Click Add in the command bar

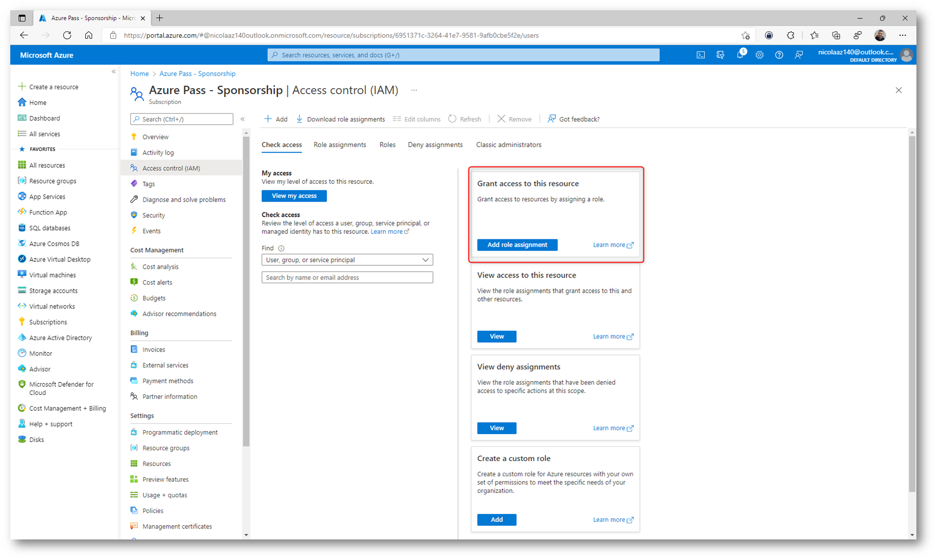pos(276,119)
